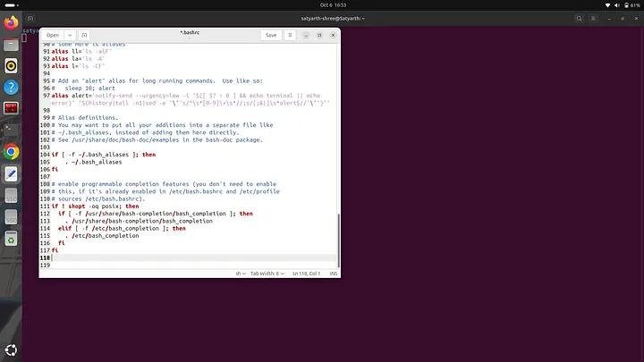Click the Open button in Text Editor
Image resolution: width=644 pixels, height=362 pixels.
pos(53,35)
